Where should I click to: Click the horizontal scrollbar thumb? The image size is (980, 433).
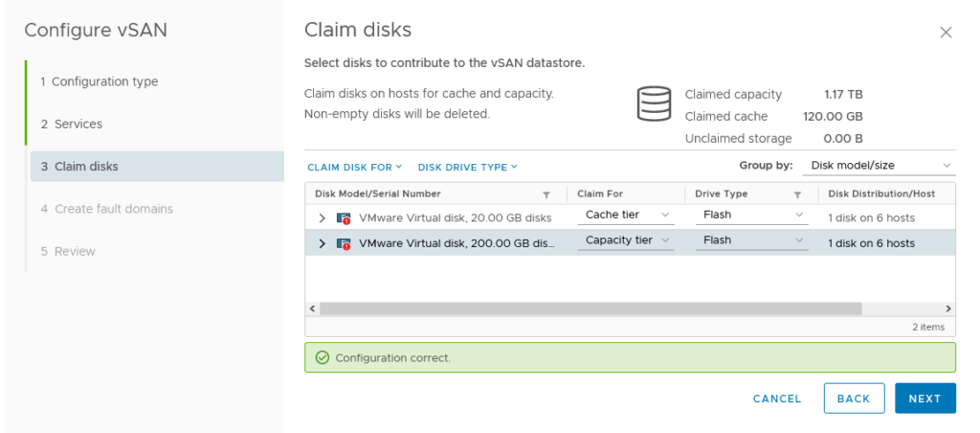590,308
